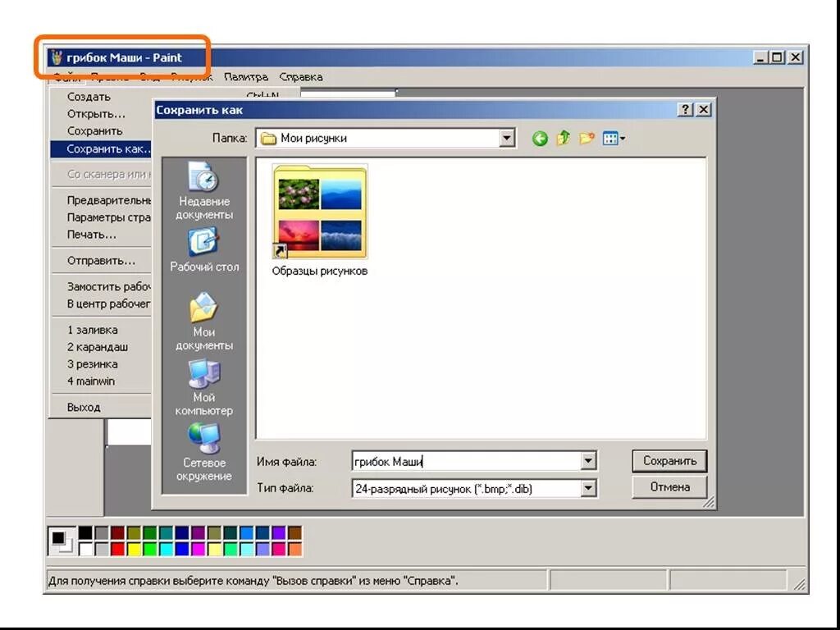Image resolution: width=840 pixels, height=630 pixels.
Task: Go to Рабочий стол in places bar
Action: [x=204, y=250]
